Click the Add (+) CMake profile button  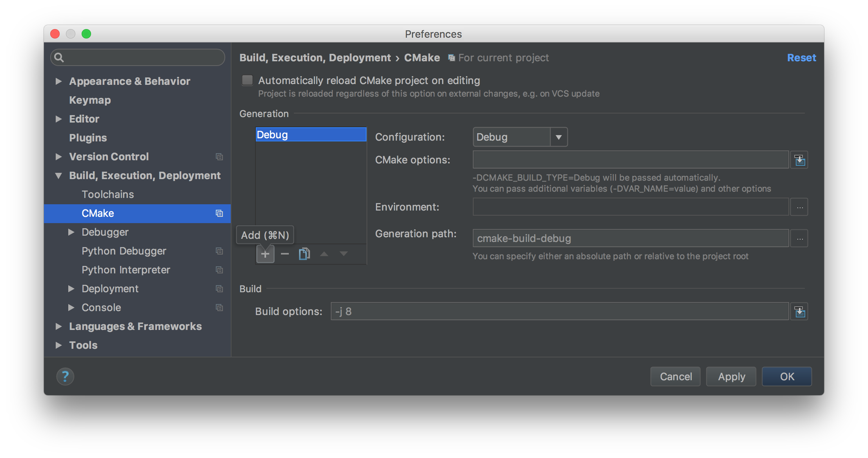click(x=265, y=254)
